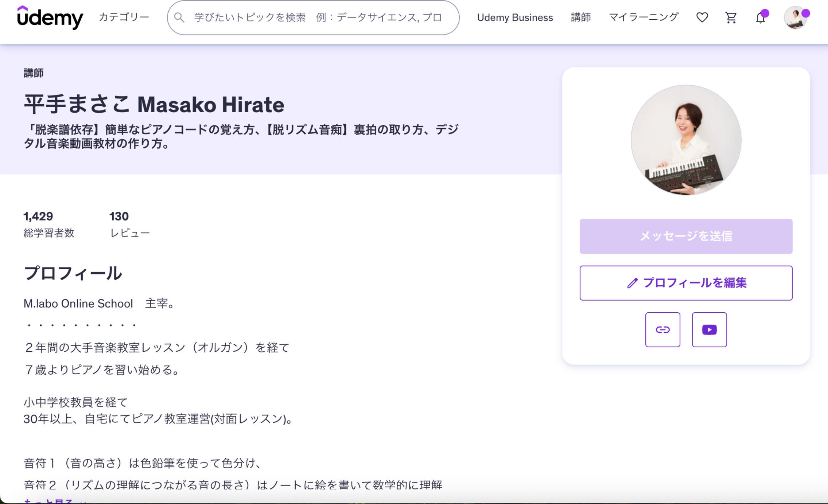Open the shopping cart icon
Screen dimensions: 828x504
point(731,17)
